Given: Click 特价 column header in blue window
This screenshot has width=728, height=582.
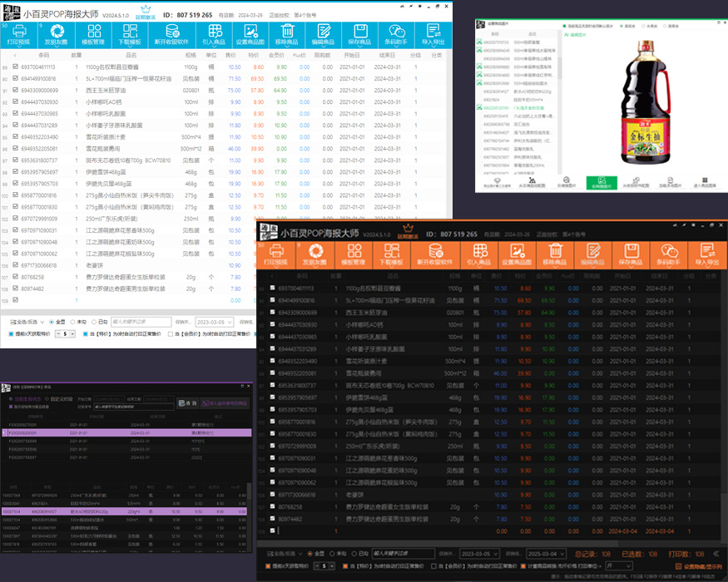Looking at the screenshot, I should pyautogui.click(x=254, y=55).
